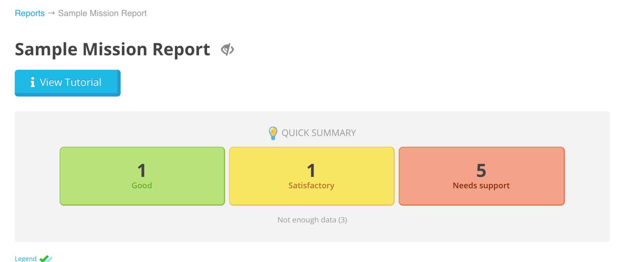
Task: Click the Not enough data (3) text
Action: pyautogui.click(x=312, y=220)
